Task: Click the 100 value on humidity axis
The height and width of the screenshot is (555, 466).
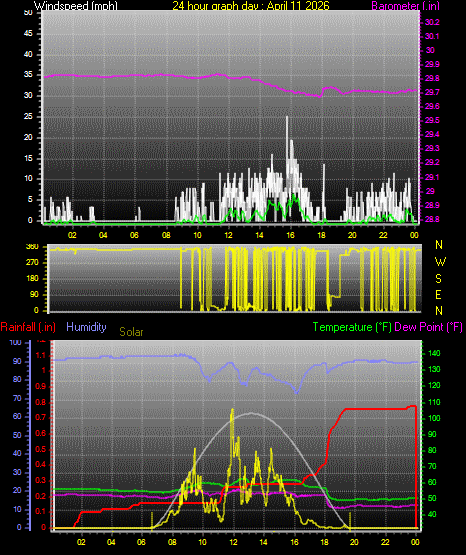Action: coord(15,342)
